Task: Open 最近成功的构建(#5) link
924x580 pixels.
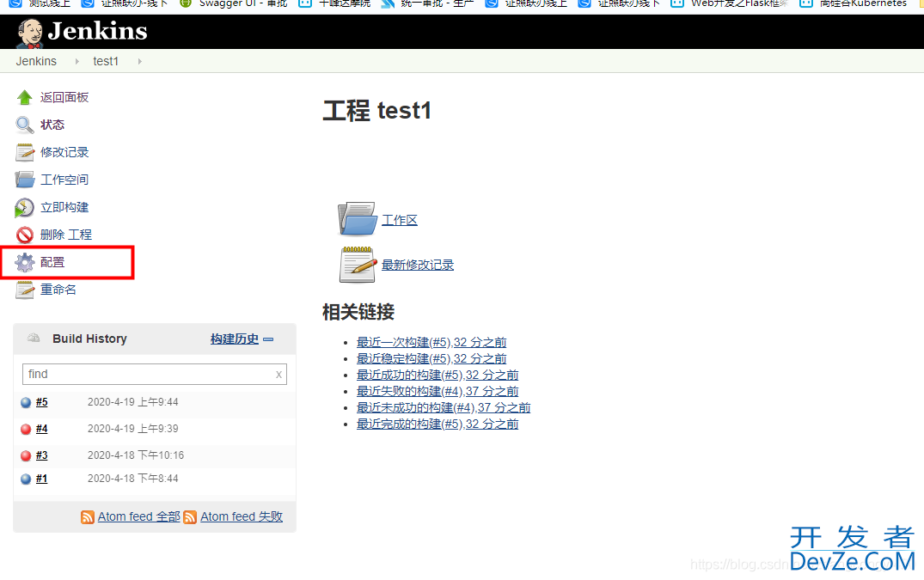Action: (438, 375)
